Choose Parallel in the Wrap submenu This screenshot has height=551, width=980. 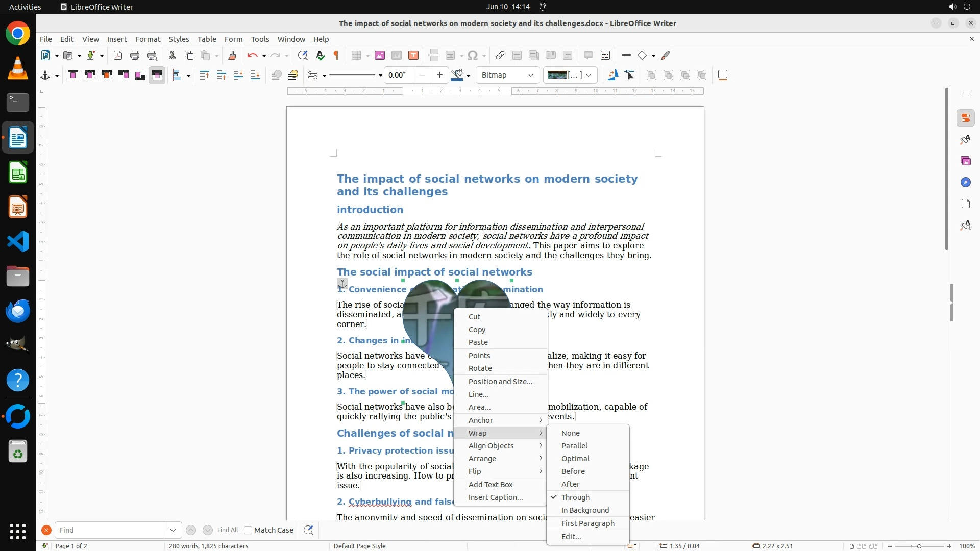click(x=574, y=446)
